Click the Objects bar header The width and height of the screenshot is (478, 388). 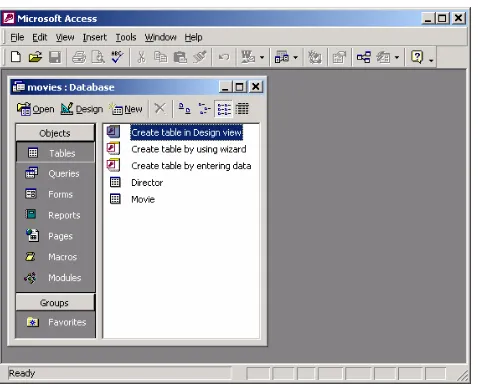(55, 133)
